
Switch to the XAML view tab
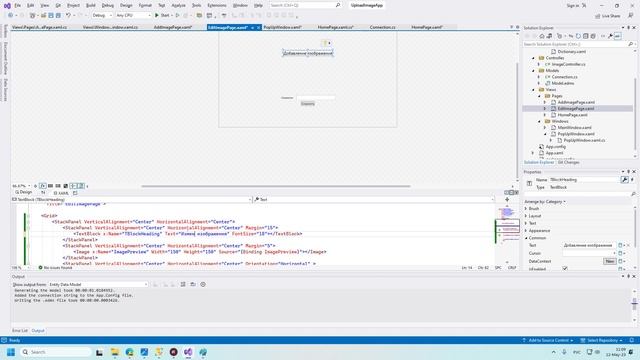[x=61, y=193]
